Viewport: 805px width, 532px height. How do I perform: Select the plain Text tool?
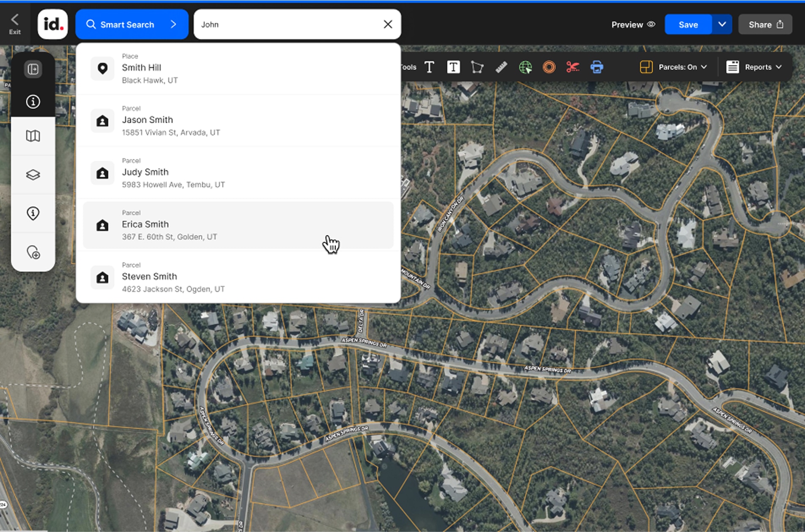(429, 67)
